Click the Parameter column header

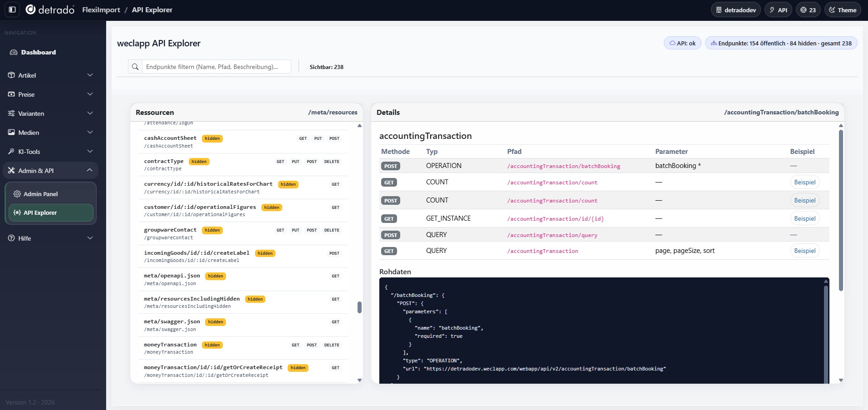[672, 152]
